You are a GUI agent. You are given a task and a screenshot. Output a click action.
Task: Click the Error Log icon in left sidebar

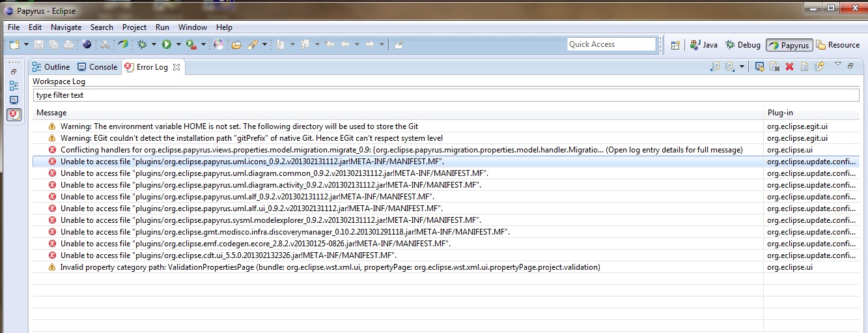(x=14, y=114)
